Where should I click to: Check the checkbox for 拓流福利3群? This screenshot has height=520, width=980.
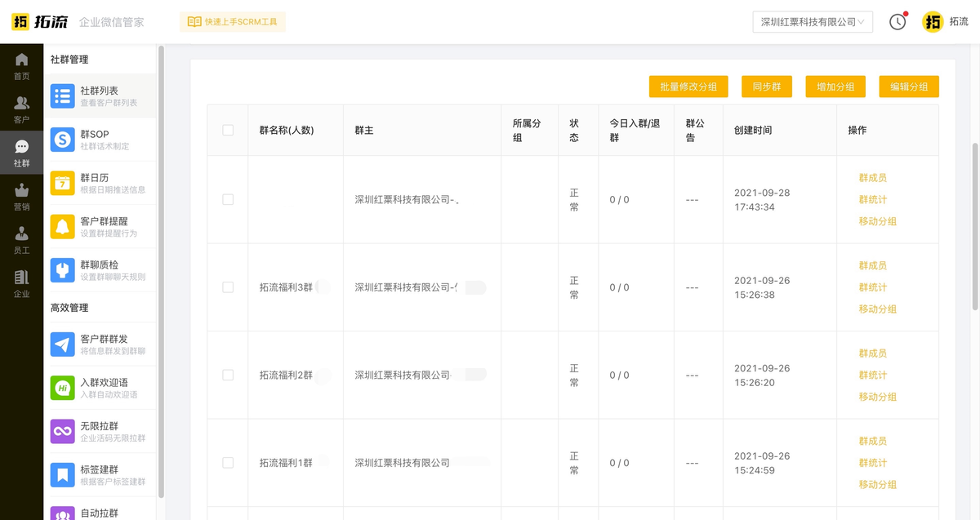[229, 287]
